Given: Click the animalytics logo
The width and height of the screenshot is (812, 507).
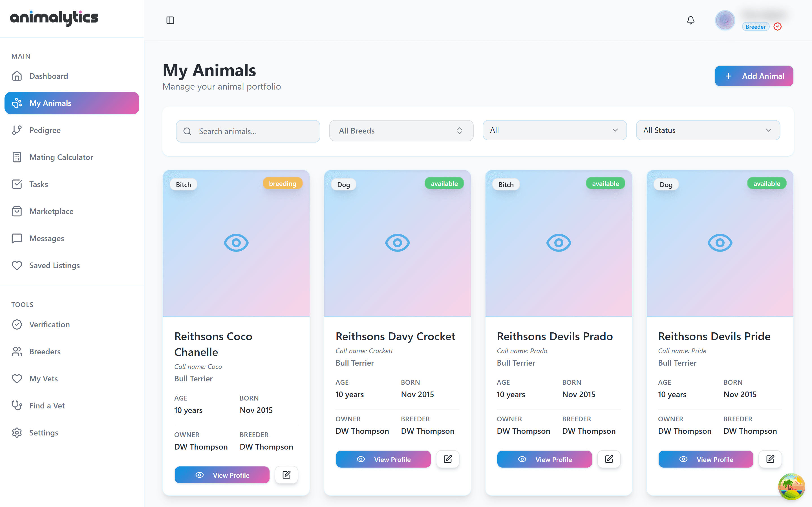Looking at the screenshot, I should [54, 18].
